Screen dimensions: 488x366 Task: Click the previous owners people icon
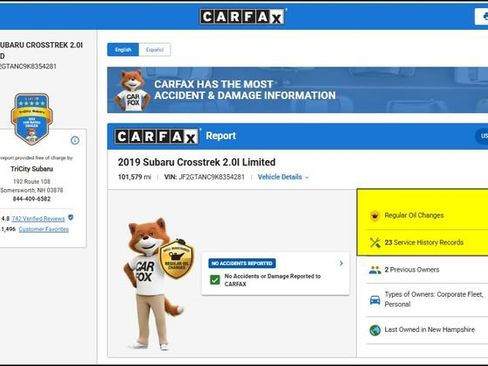click(x=375, y=270)
